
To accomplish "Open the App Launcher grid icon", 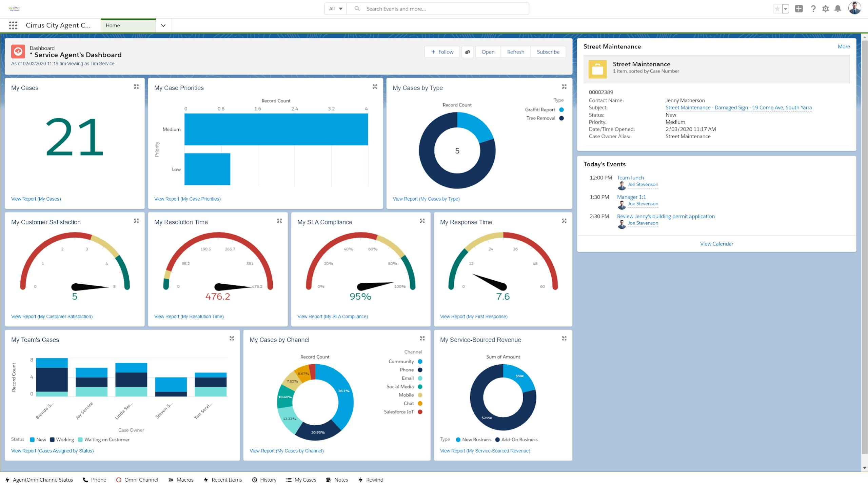I will click(x=13, y=25).
